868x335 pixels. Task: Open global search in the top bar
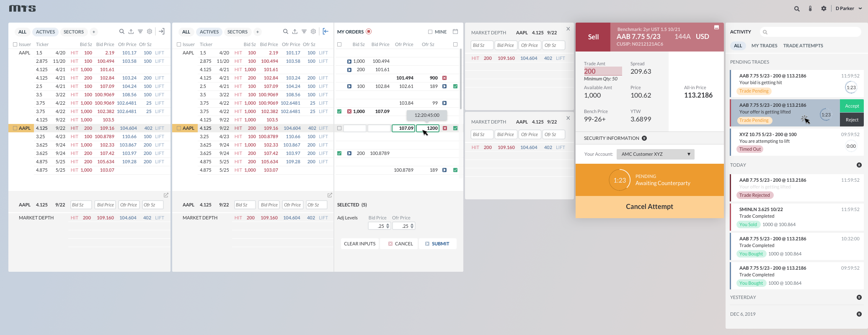click(797, 8)
